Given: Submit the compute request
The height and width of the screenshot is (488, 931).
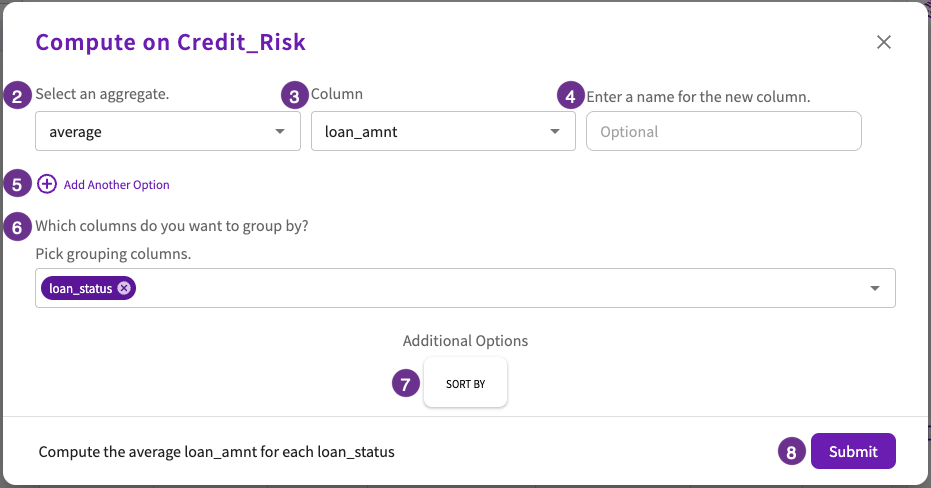Looking at the screenshot, I should pos(853,451).
